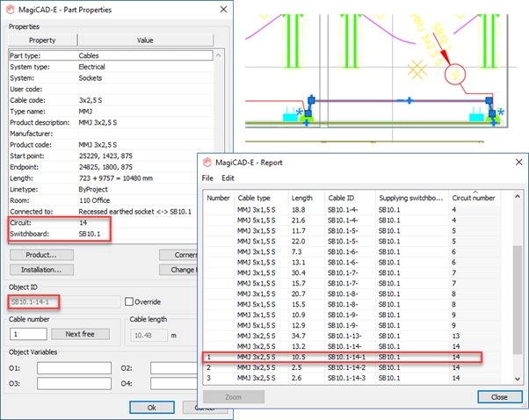Click the MagiCAD-E logo icon in Part Properties title
529x420 pixels.
coord(11,10)
